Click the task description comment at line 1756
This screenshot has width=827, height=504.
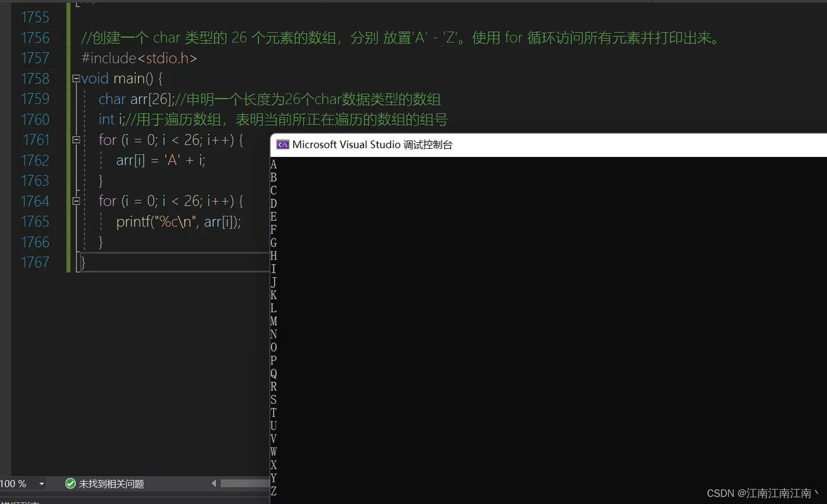click(401, 38)
